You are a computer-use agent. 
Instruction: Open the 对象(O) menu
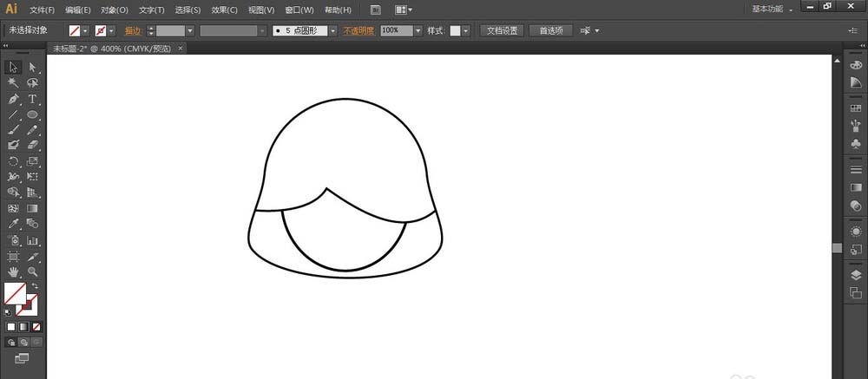point(114,10)
